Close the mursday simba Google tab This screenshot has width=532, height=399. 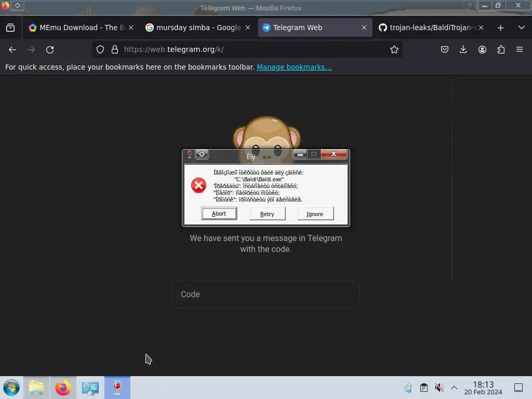pyautogui.click(x=248, y=28)
